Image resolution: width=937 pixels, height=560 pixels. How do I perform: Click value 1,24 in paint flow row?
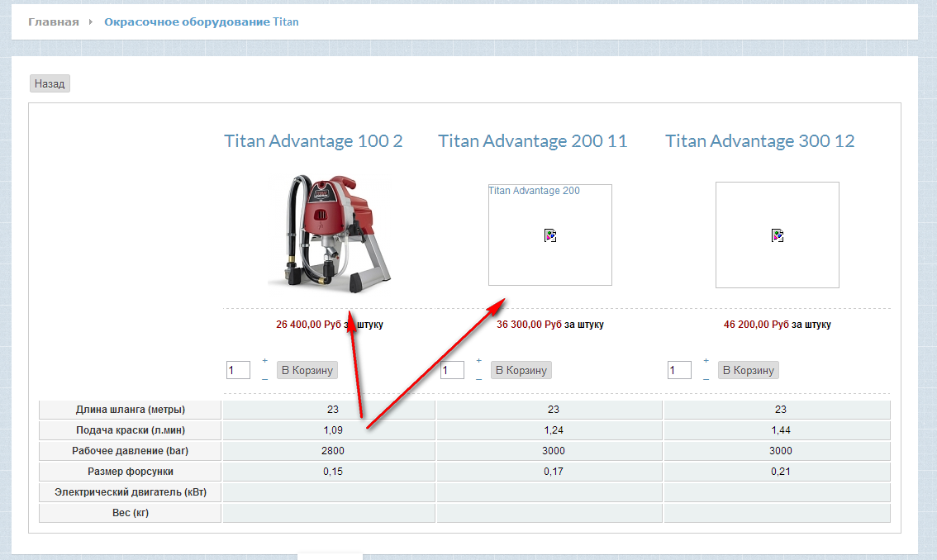coord(554,430)
